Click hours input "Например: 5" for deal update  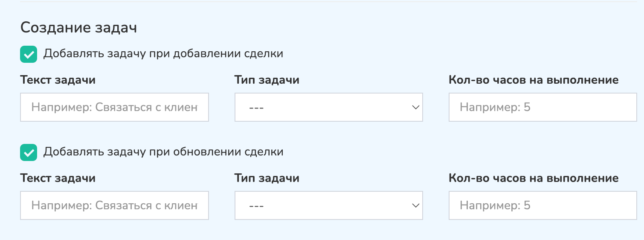542,205
